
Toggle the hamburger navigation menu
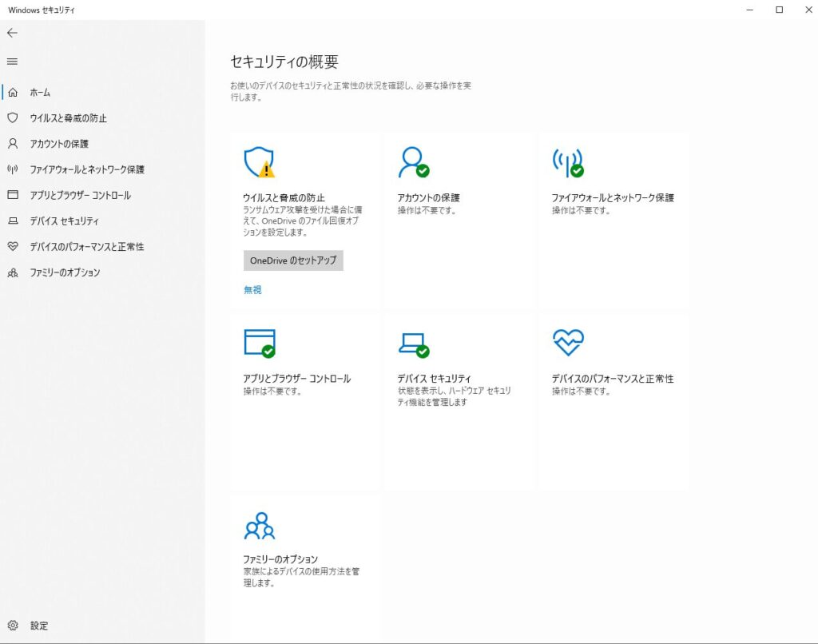(12, 62)
